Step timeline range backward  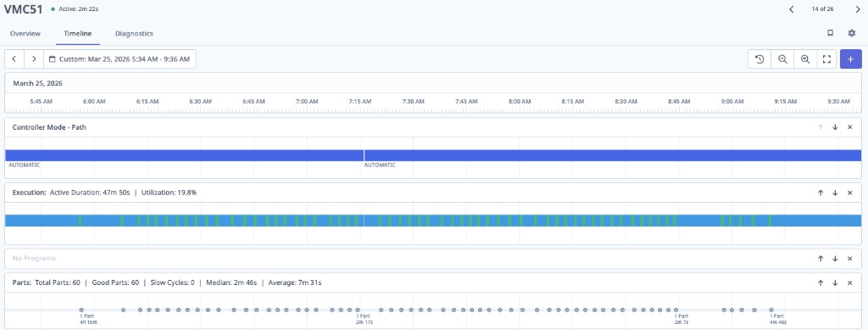(x=14, y=59)
